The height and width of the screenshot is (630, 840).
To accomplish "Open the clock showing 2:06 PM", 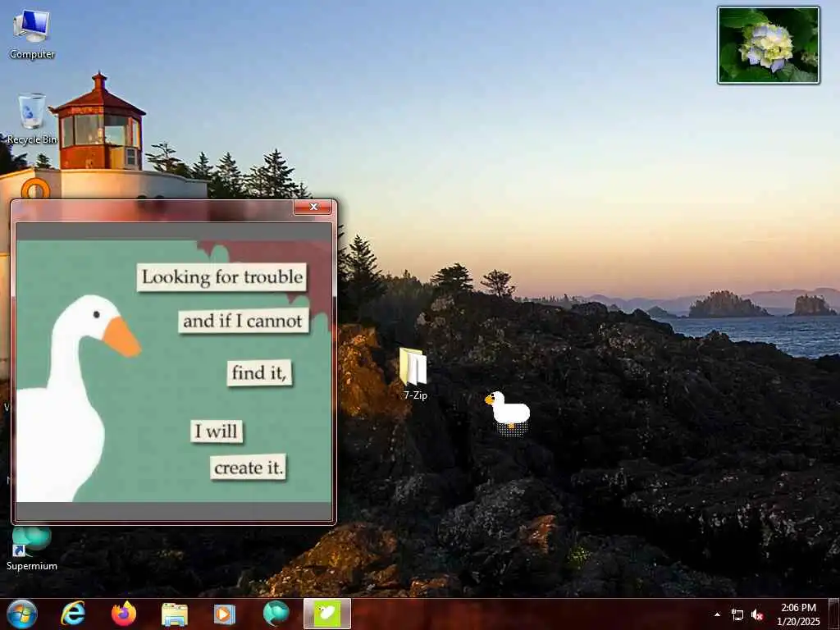I will click(x=798, y=614).
